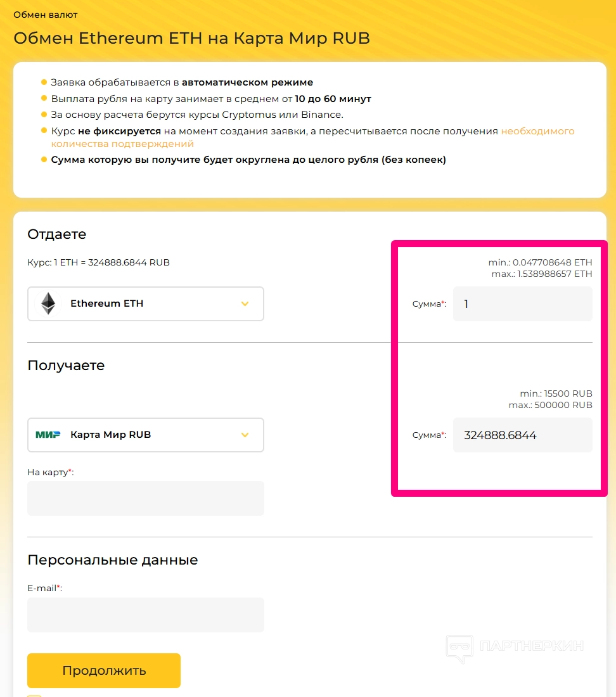The height and width of the screenshot is (697, 616).
Task: Select the max.: 1.538988657 ETH text
Action: pos(542,274)
